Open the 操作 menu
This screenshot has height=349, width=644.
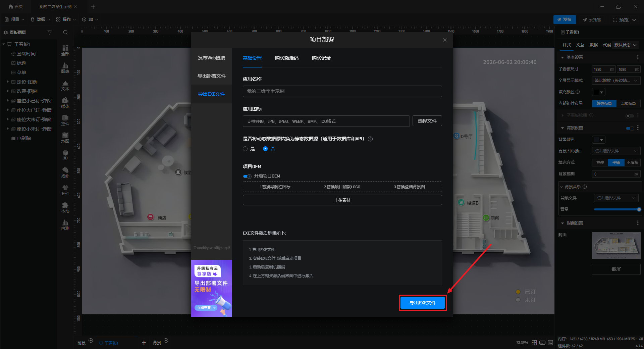(66, 19)
